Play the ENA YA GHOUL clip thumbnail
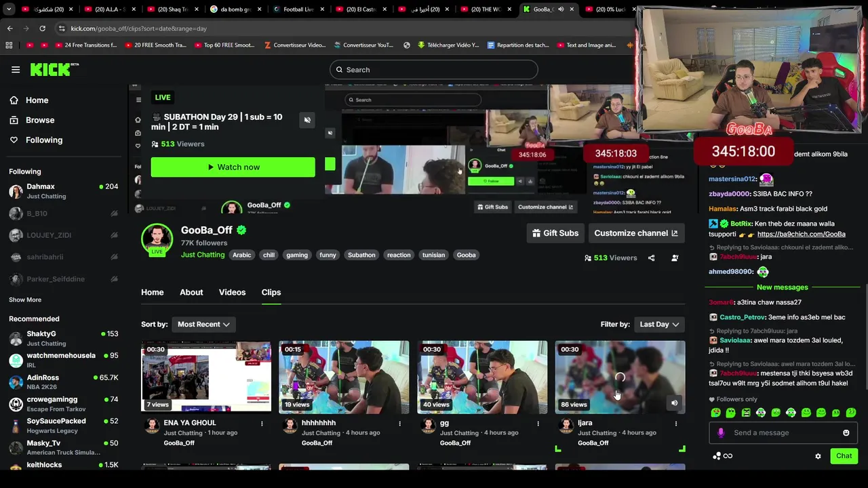This screenshot has width=868, height=488. pyautogui.click(x=206, y=377)
